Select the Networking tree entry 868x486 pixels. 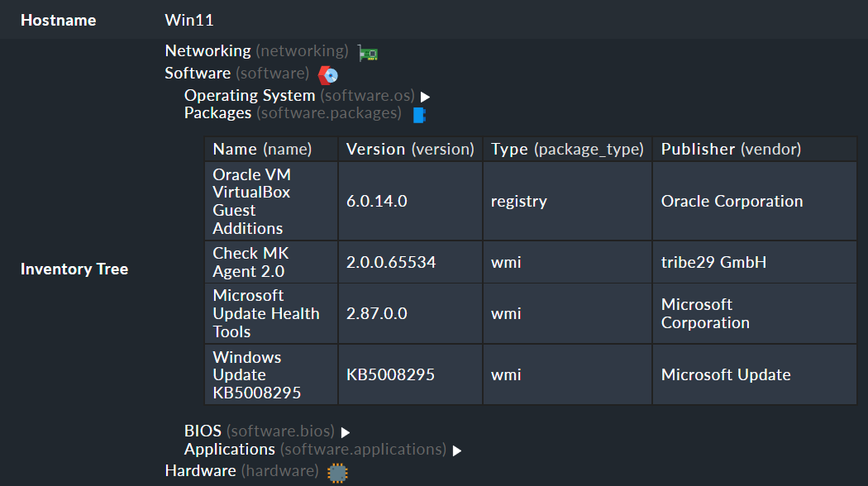[x=207, y=50]
